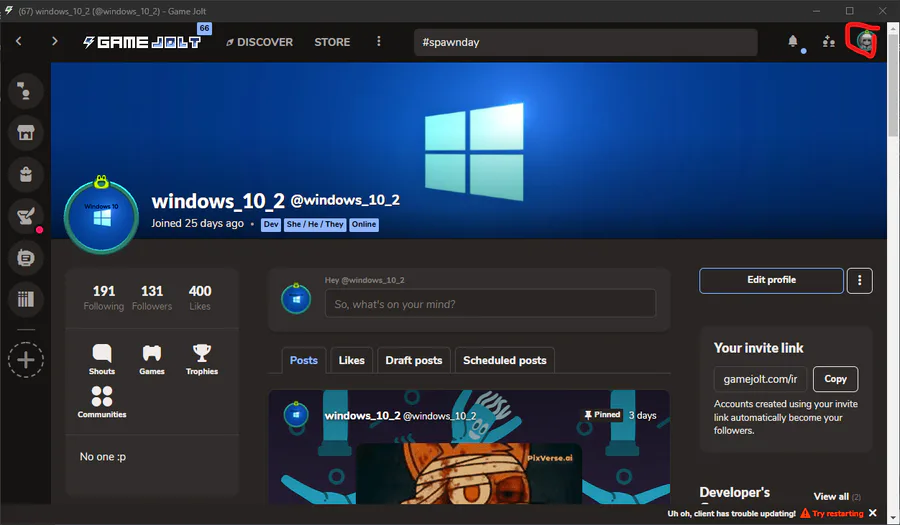Click the 66 unread badge on logo

(204, 28)
